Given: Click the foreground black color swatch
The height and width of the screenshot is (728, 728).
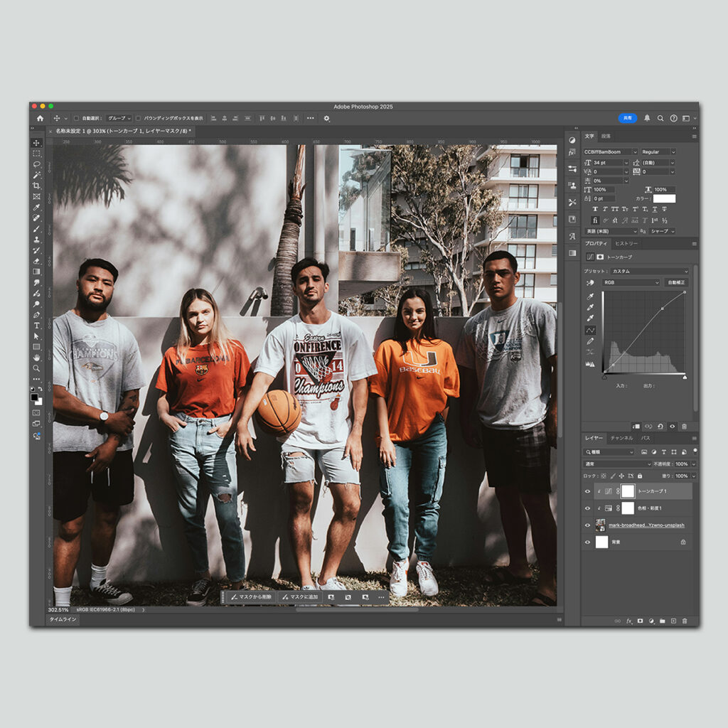Looking at the screenshot, I should pyautogui.click(x=34, y=397).
